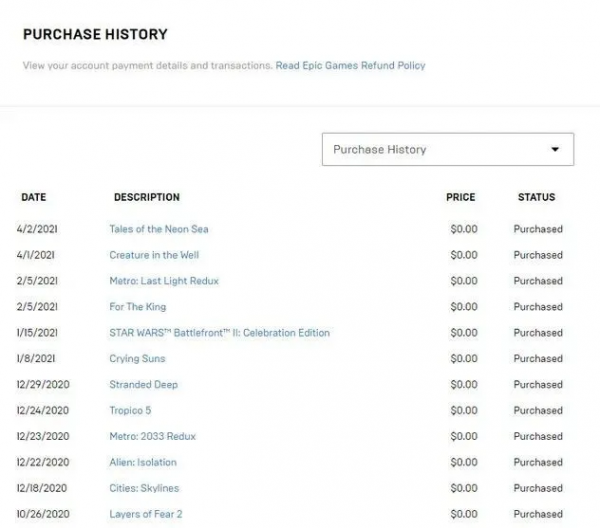Click the dropdown arrow in Purchase History box
The height and width of the screenshot is (528, 600).
(555, 150)
